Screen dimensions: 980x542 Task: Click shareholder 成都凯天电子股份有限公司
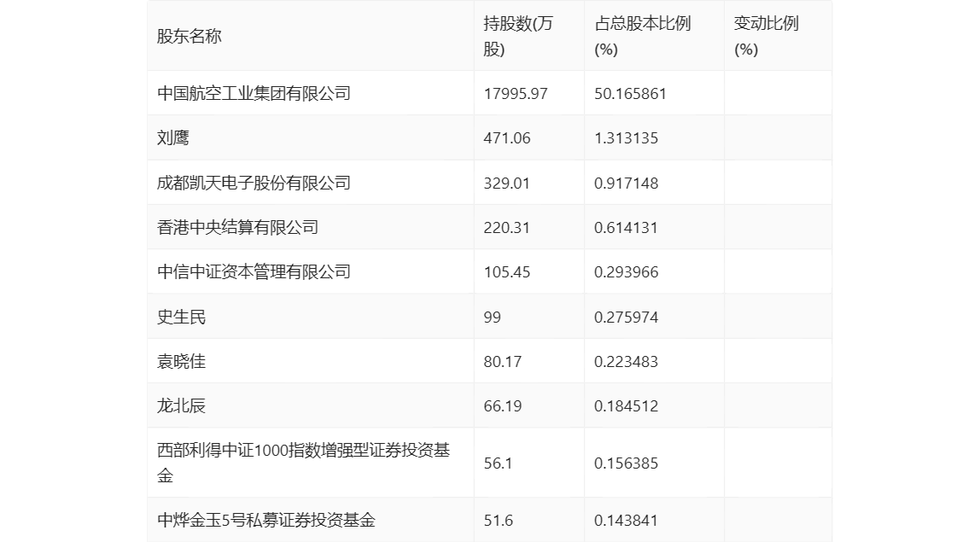[x=254, y=183]
